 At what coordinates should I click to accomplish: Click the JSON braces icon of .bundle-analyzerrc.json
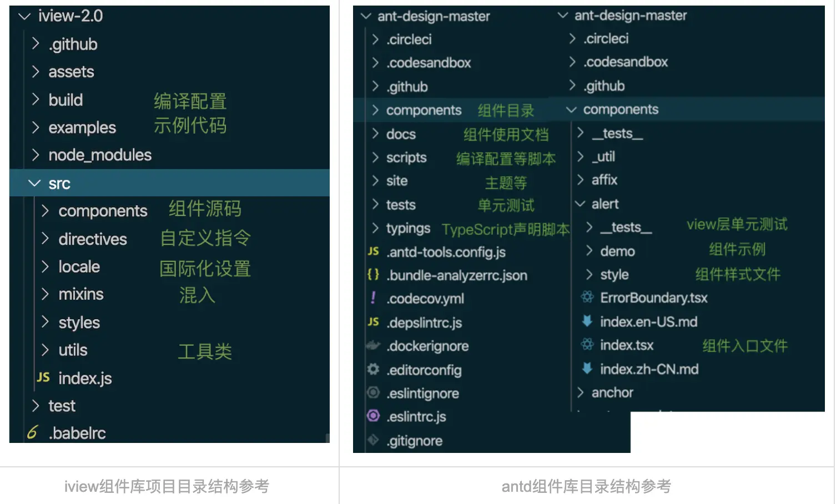374,275
